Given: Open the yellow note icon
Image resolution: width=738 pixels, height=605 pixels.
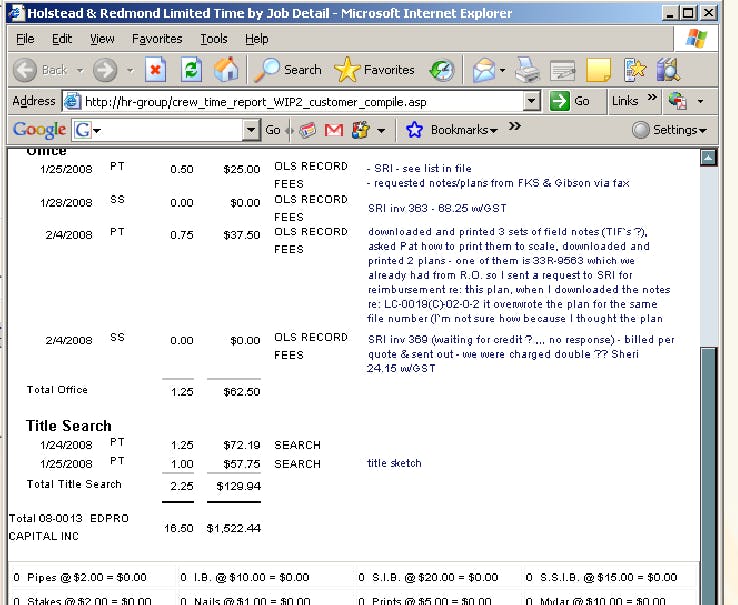Looking at the screenshot, I should click(598, 70).
